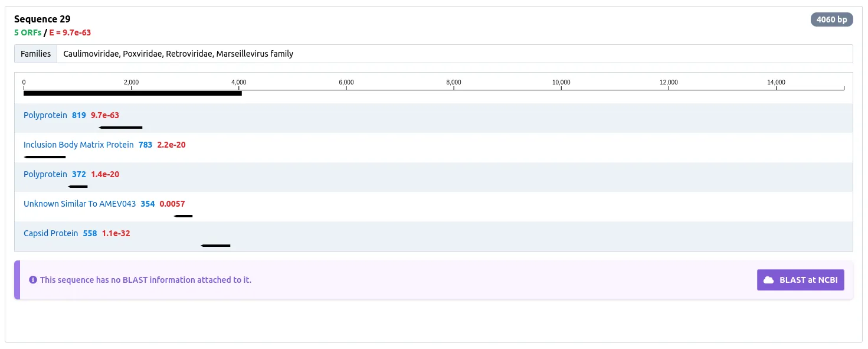
Task: Click the ORF glyph below Polyprotein 819
Action: (x=121, y=128)
